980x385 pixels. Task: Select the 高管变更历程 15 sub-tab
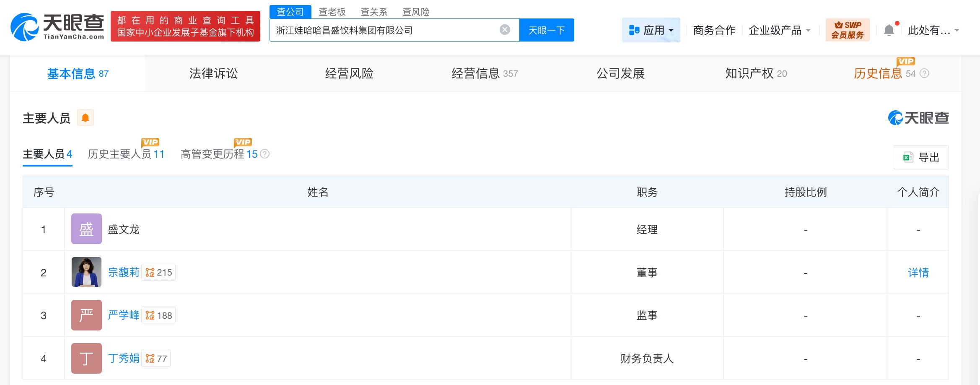(x=219, y=154)
